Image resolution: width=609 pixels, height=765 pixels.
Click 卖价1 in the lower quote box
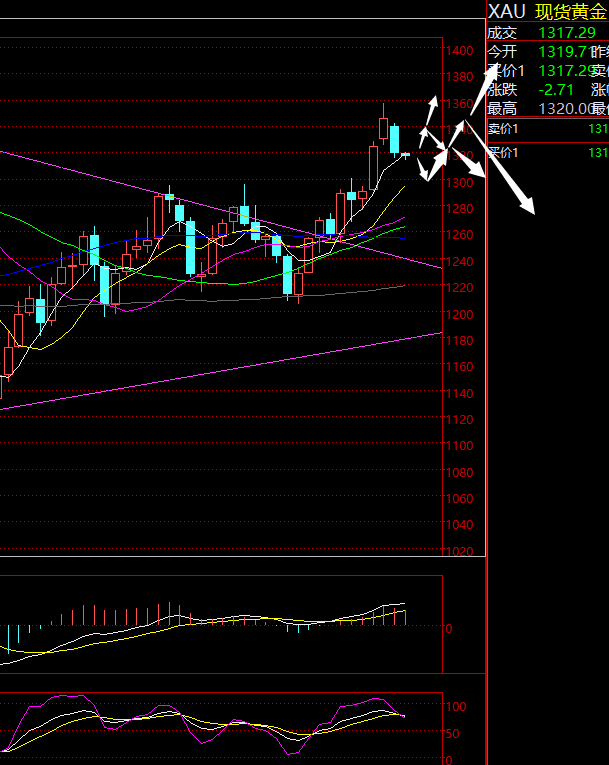[503, 129]
